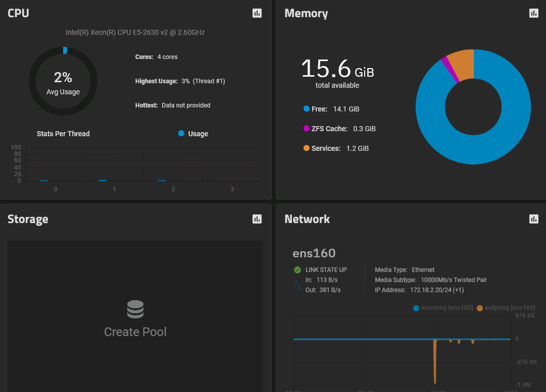
Task: Click the CPU Avg Usage gauge
Action: pyautogui.click(x=63, y=81)
